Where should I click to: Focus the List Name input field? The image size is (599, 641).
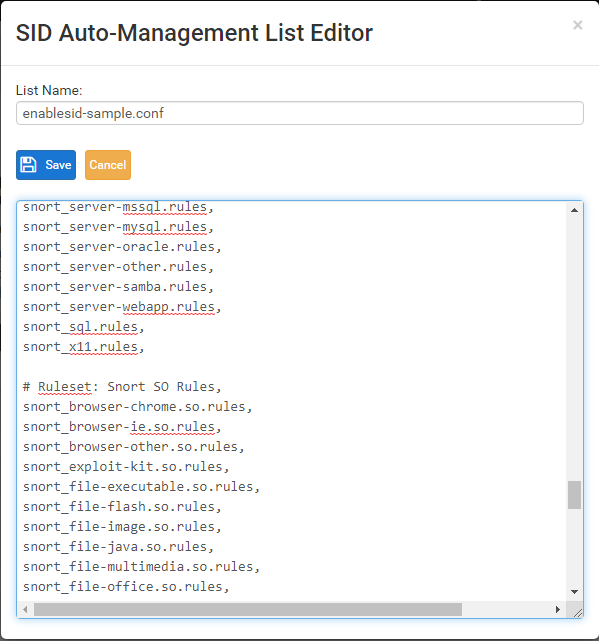point(300,113)
